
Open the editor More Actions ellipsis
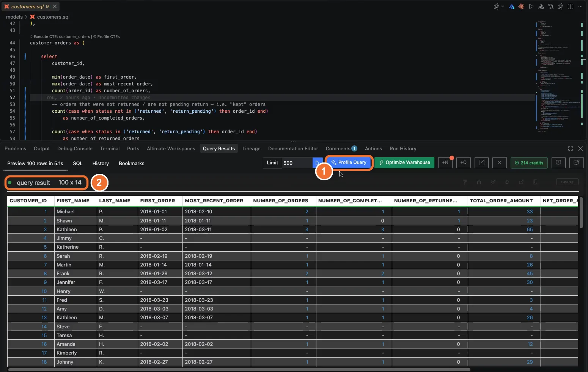[x=580, y=6]
